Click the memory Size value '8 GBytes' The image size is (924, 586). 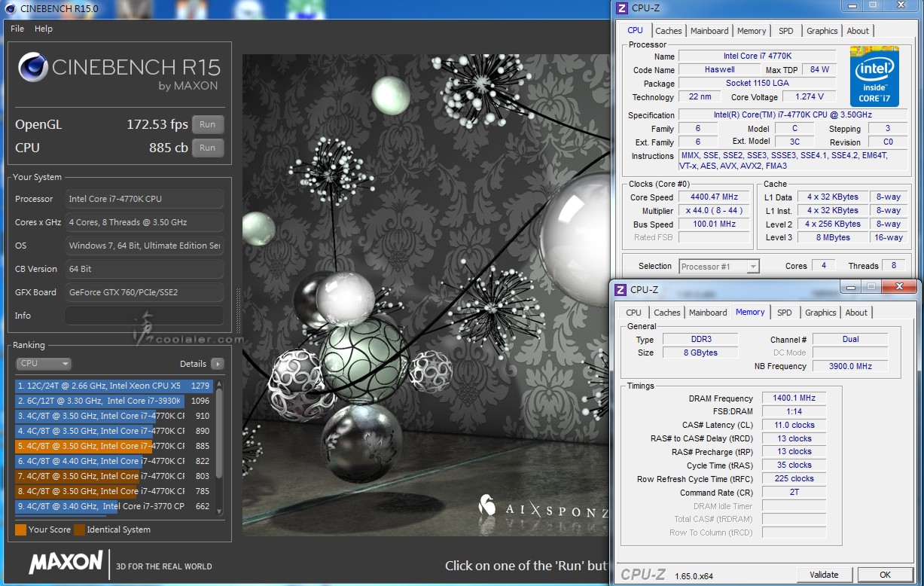coord(700,353)
